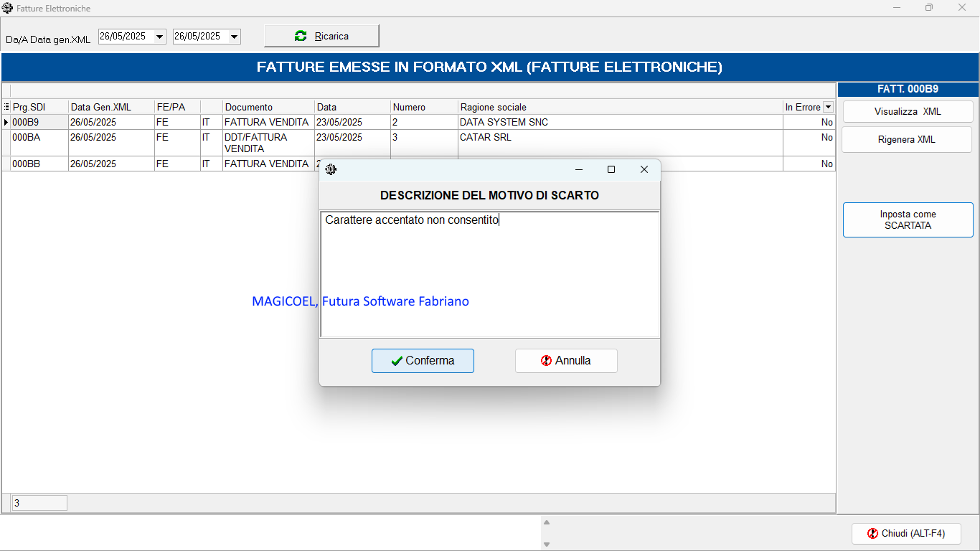Click number 2 cell in DATA SYSTEM row
Image resolution: width=980 pixels, height=551 pixels.
pyautogui.click(x=424, y=123)
